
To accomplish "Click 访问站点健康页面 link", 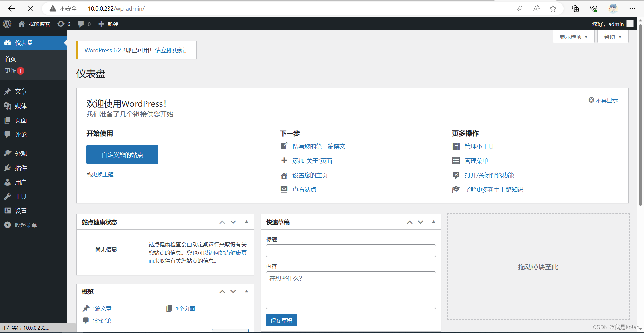I will point(227,253).
